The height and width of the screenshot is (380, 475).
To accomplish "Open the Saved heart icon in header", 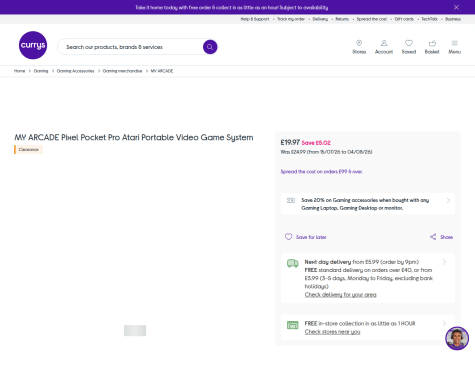I will [x=409, y=43].
